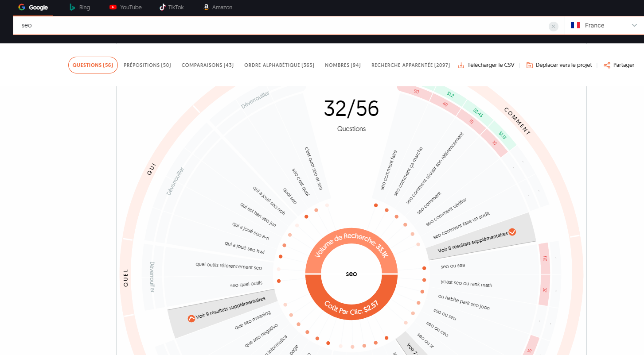The width and height of the screenshot is (644, 355).
Task: Open the question "seo comment faire un audit"
Action: pyautogui.click(x=461, y=225)
